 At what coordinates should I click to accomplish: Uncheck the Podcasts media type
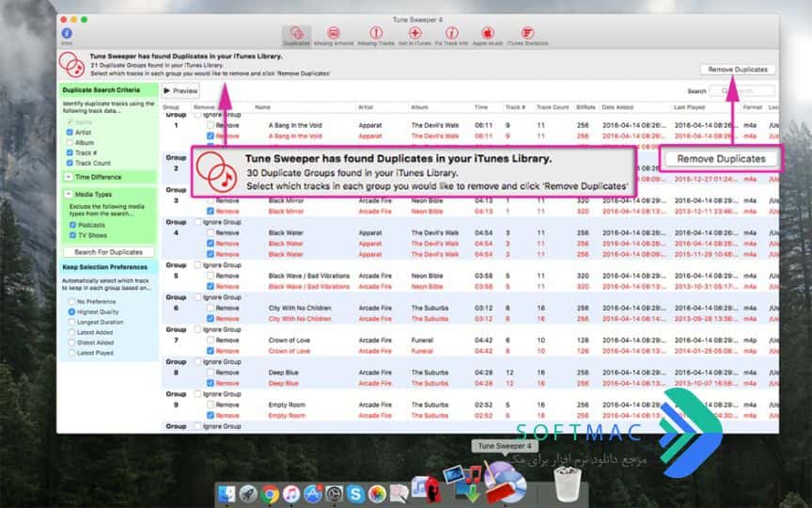coord(72,225)
